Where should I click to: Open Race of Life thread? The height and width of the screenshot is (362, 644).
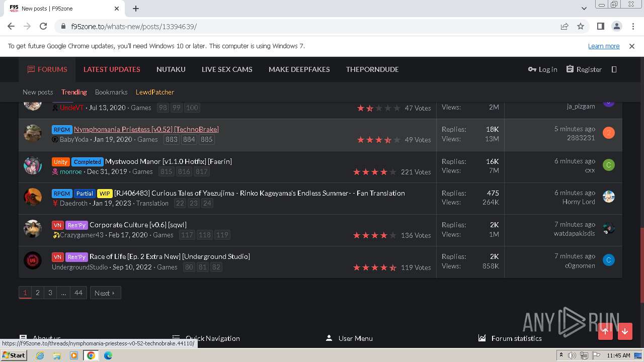170,256
